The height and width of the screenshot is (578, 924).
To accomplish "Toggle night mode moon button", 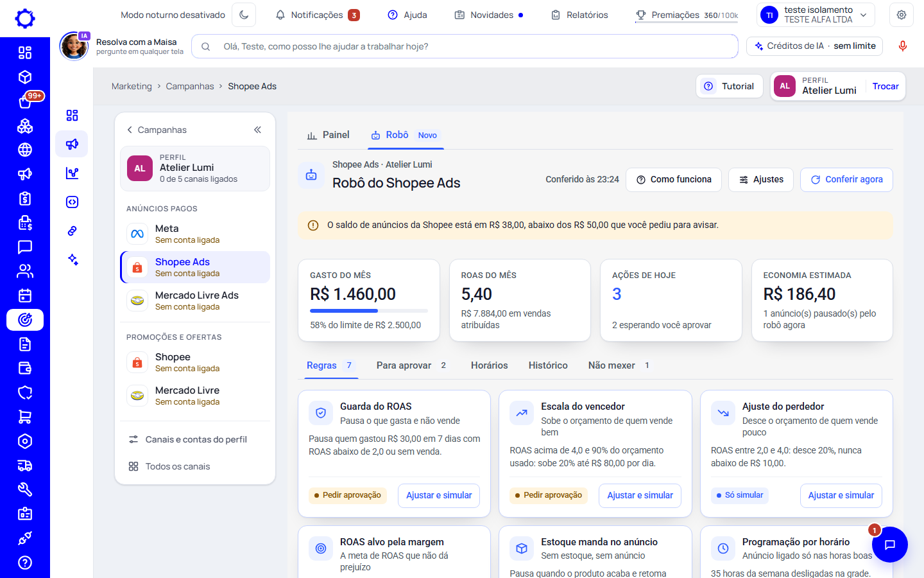I will [244, 15].
